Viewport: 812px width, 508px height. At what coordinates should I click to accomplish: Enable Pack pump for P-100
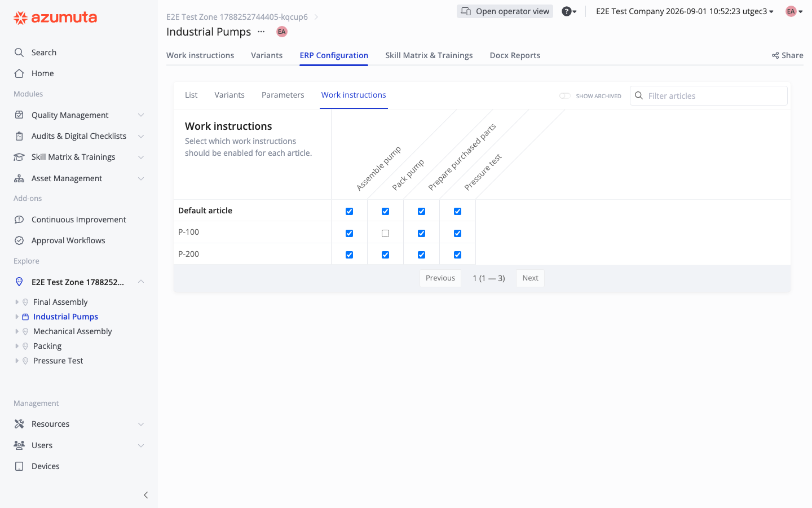pos(385,233)
